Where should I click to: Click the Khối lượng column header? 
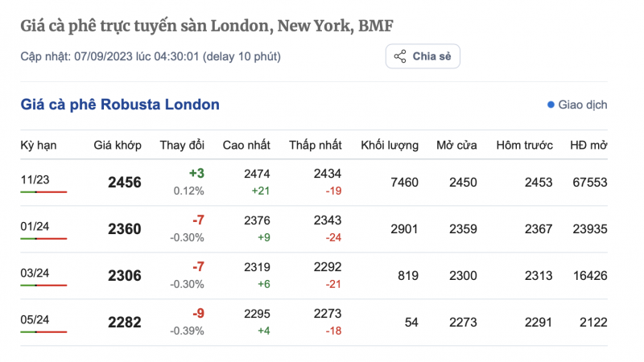[x=390, y=145]
